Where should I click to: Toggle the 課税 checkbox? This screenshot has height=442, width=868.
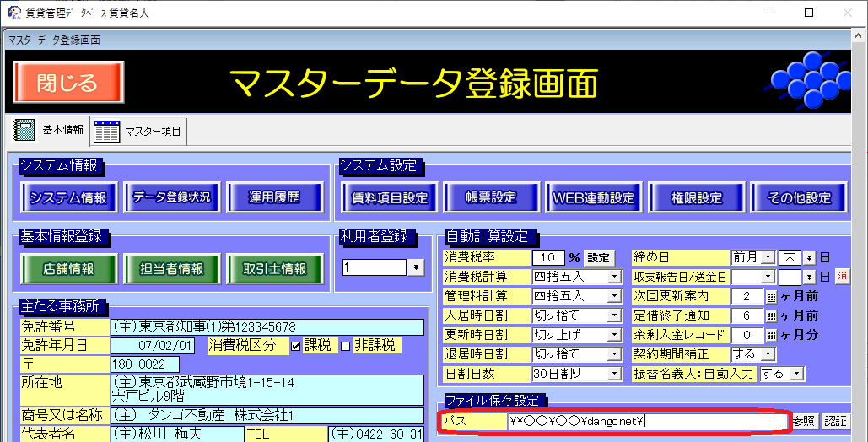295,345
